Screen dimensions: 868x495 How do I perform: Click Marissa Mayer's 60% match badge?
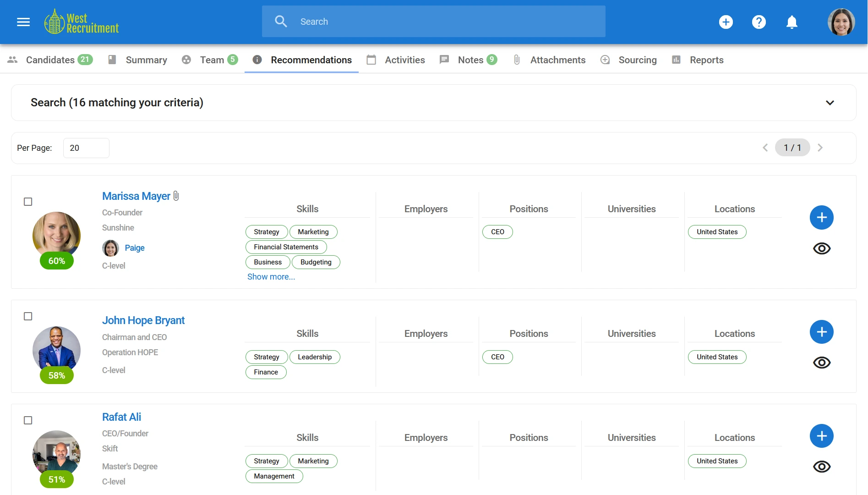56,260
